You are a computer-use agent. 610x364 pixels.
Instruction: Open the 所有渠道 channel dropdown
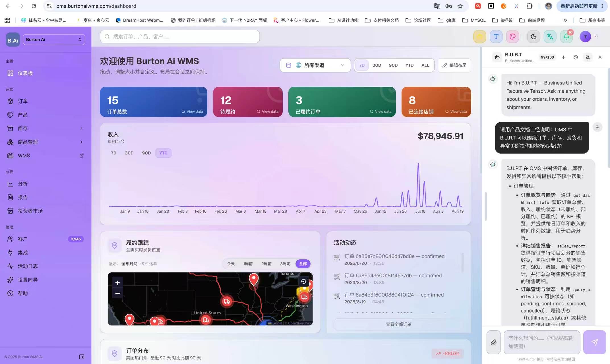tap(315, 65)
